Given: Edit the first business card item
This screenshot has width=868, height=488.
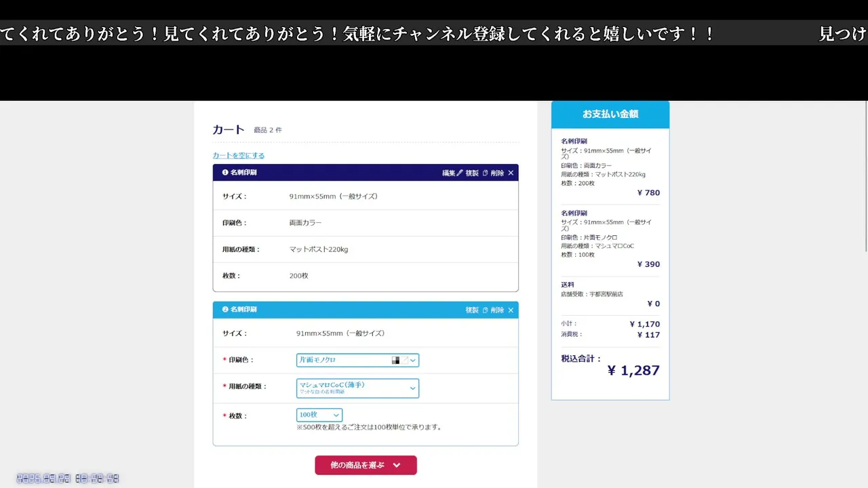Looking at the screenshot, I should coord(452,173).
